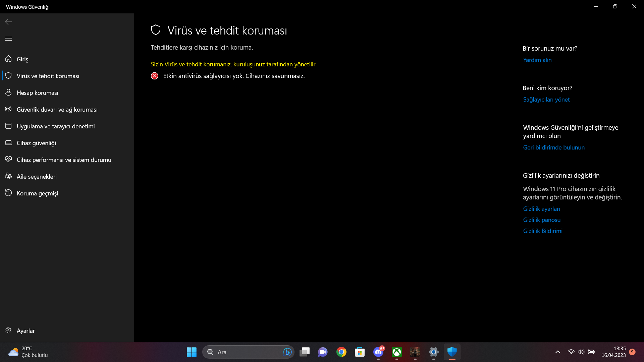Open Cihaz güvenliği section
The image size is (644, 362).
tap(36, 143)
